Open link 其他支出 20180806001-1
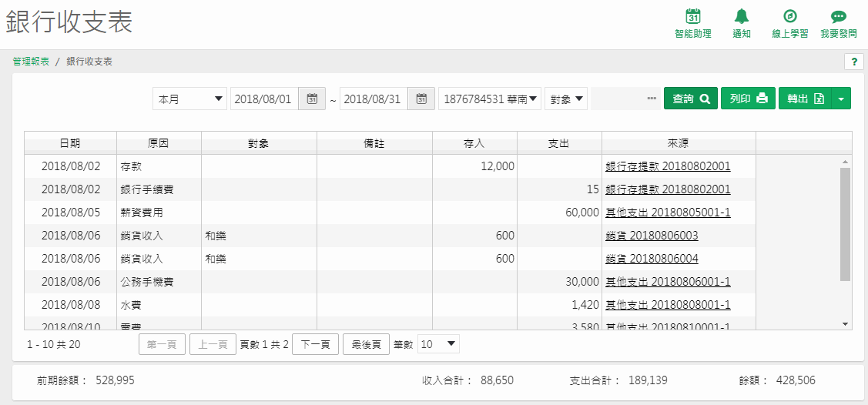 click(669, 282)
